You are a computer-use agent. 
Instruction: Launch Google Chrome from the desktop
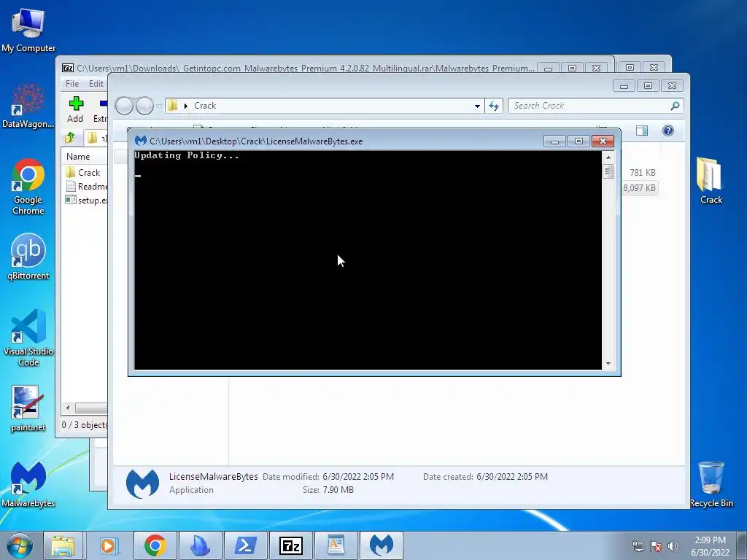(x=28, y=186)
